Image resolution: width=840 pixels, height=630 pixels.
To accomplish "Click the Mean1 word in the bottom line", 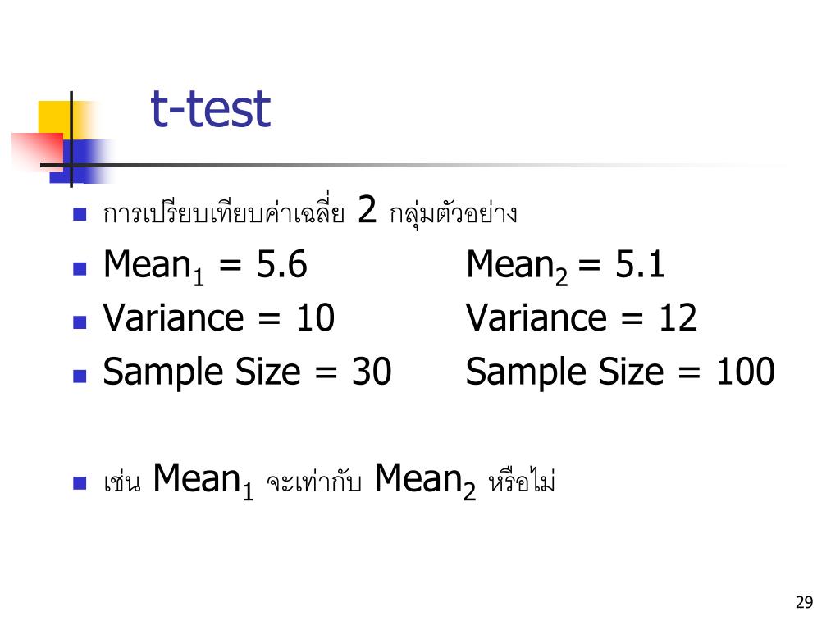I will tap(203, 481).
